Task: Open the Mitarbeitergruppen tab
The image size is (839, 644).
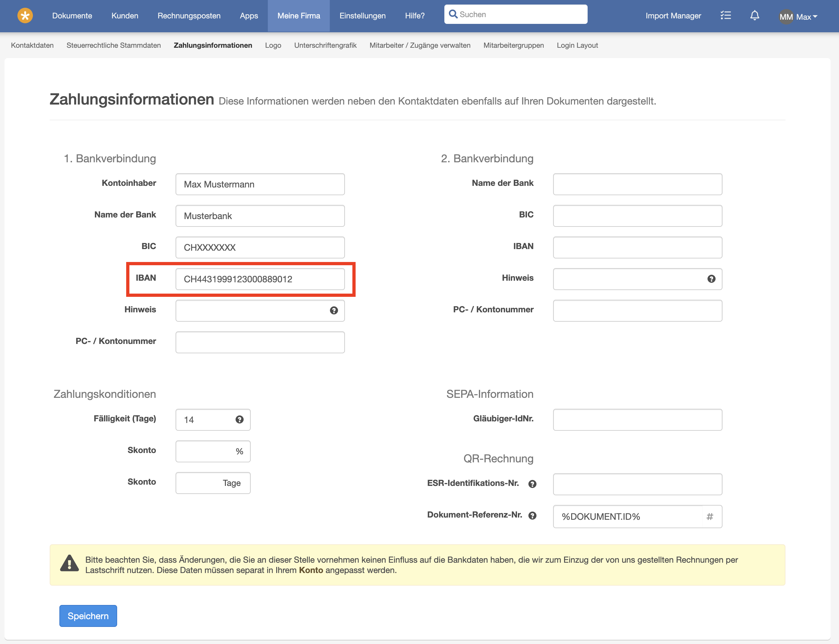Action: click(x=513, y=45)
